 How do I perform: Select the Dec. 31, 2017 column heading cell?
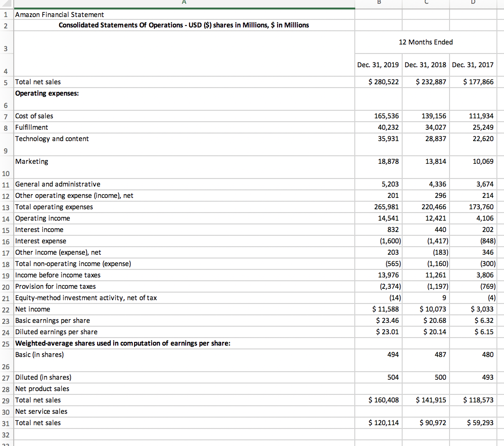pyautogui.click(x=473, y=65)
